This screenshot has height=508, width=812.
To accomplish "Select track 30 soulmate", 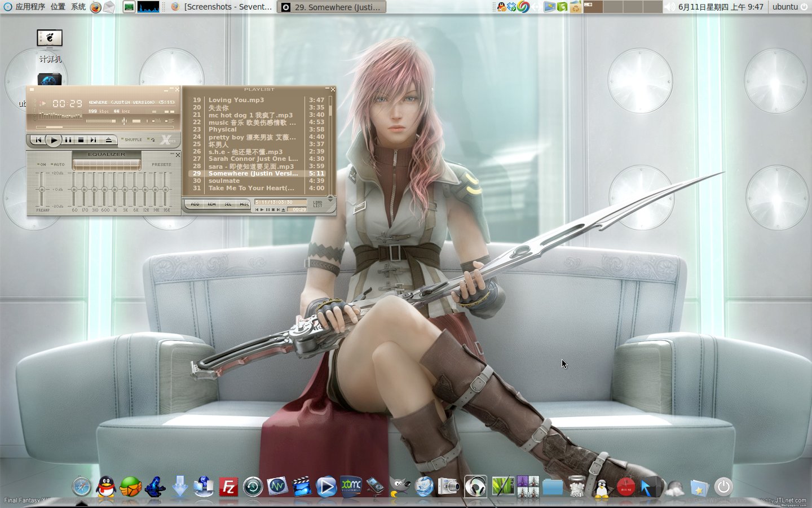I will pos(257,181).
